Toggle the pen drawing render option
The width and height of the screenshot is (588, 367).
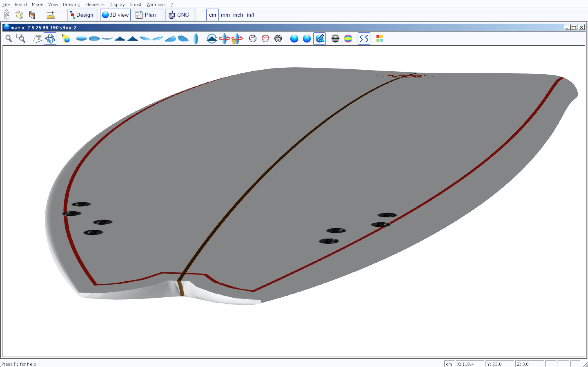click(320, 39)
